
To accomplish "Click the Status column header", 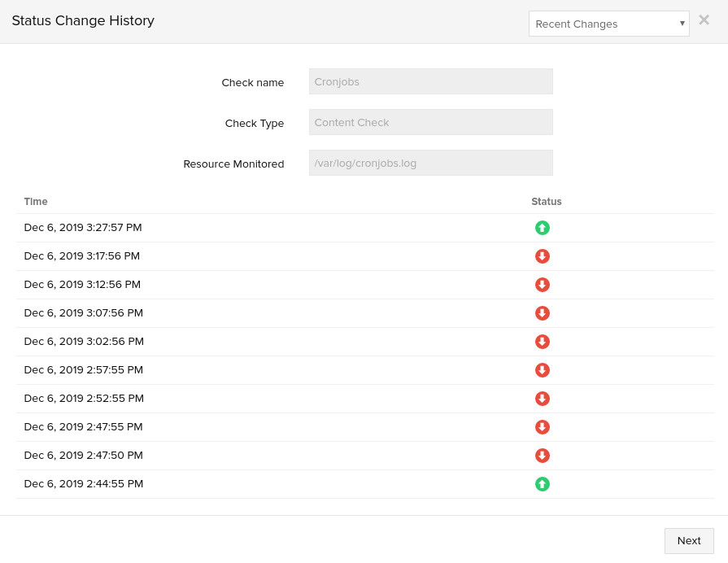I will [x=546, y=202].
